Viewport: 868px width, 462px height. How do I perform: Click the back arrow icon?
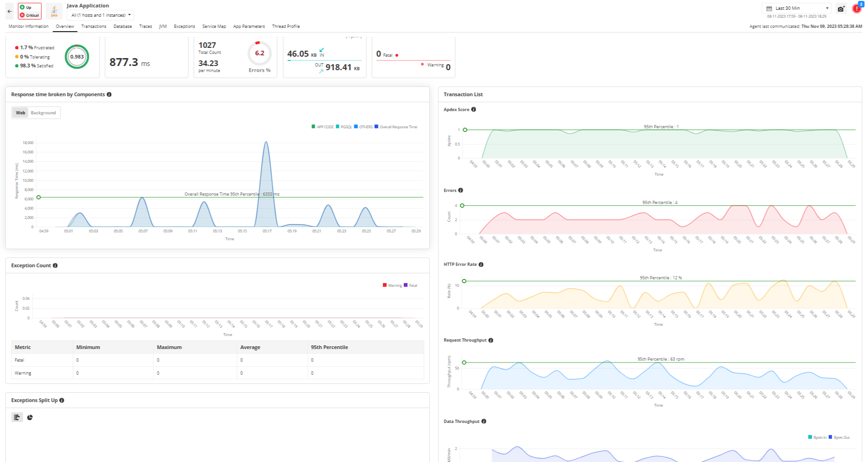pos(10,11)
